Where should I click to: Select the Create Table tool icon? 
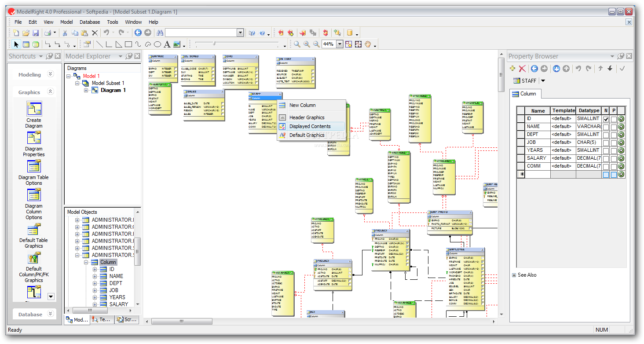(x=26, y=44)
